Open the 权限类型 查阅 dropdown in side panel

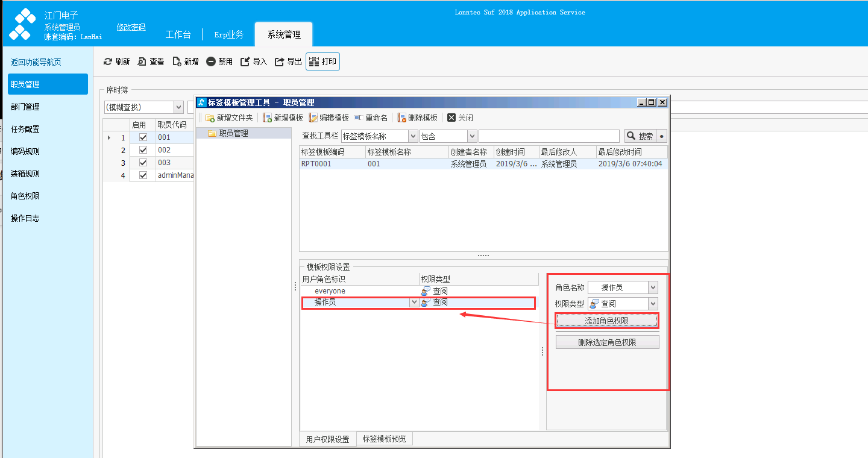click(x=653, y=304)
